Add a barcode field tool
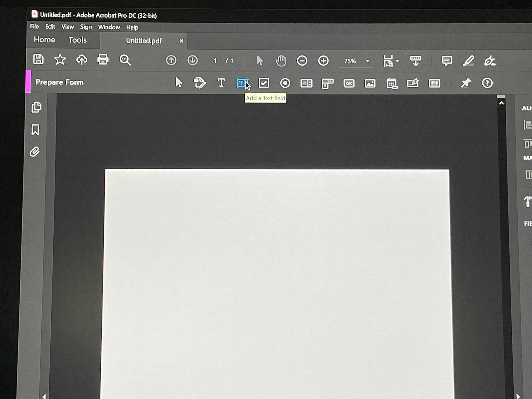532x399 pixels. tap(434, 84)
